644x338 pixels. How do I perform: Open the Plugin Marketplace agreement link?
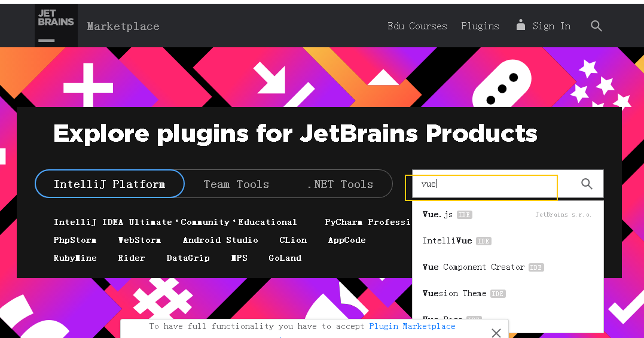click(412, 327)
